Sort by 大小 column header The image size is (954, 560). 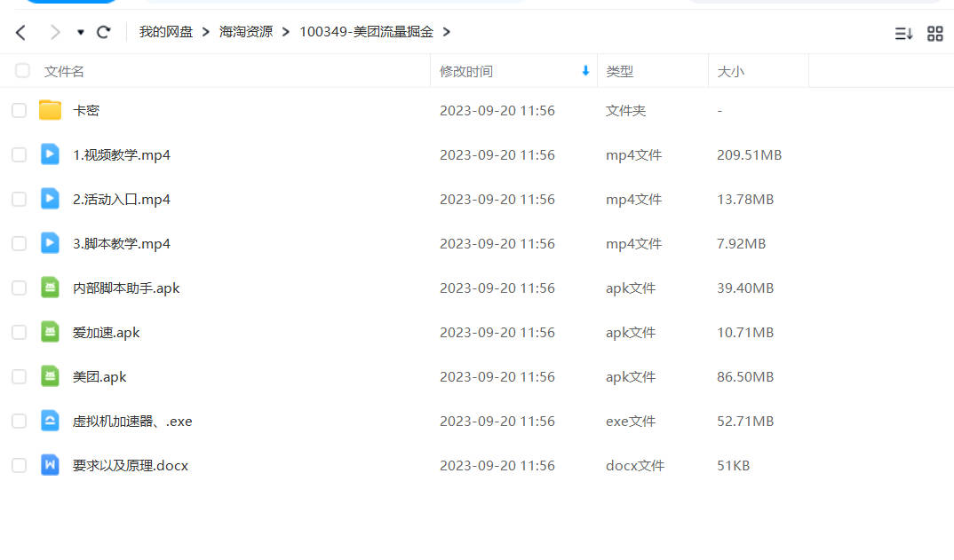click(730, 71)
